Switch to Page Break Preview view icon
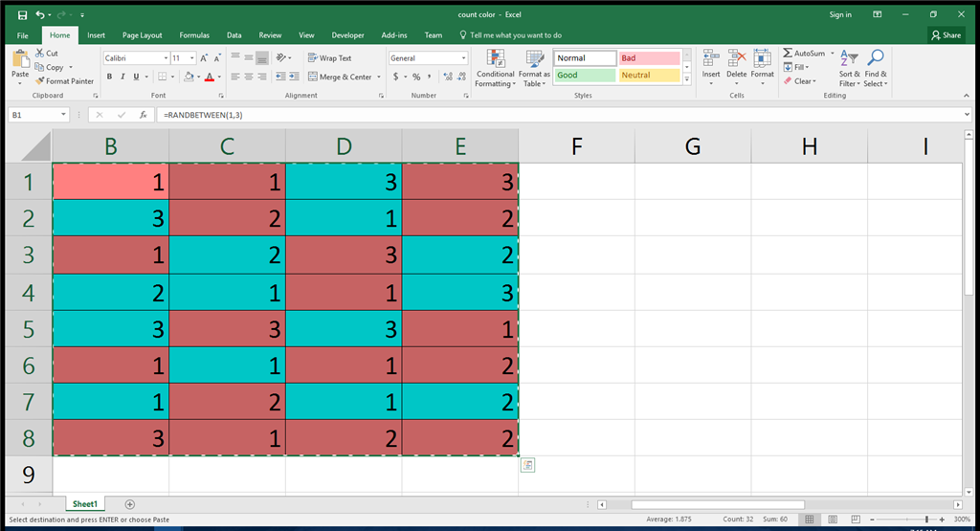 coord(856,520)
